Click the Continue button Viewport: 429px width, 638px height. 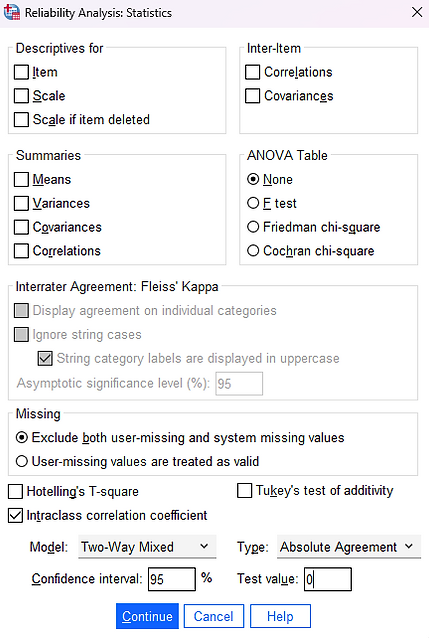[x=147, y=616]
